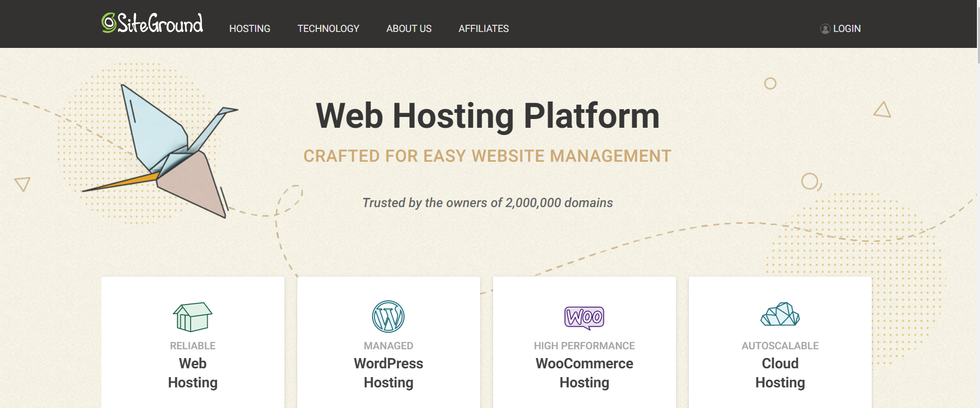The width and height of the screenshot is (980, 408).
Task: Click the RELIABLE label text
Action: click(x=193, y=346)
